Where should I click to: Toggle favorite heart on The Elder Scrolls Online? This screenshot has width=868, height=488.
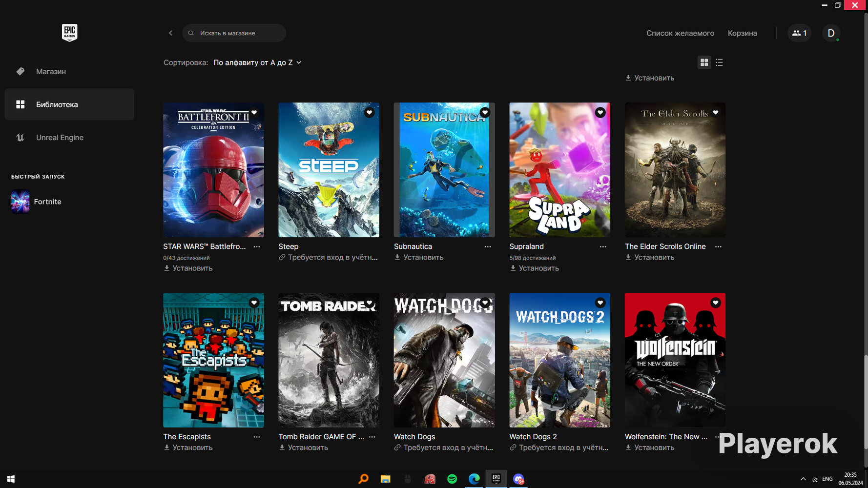coord(715,112)
